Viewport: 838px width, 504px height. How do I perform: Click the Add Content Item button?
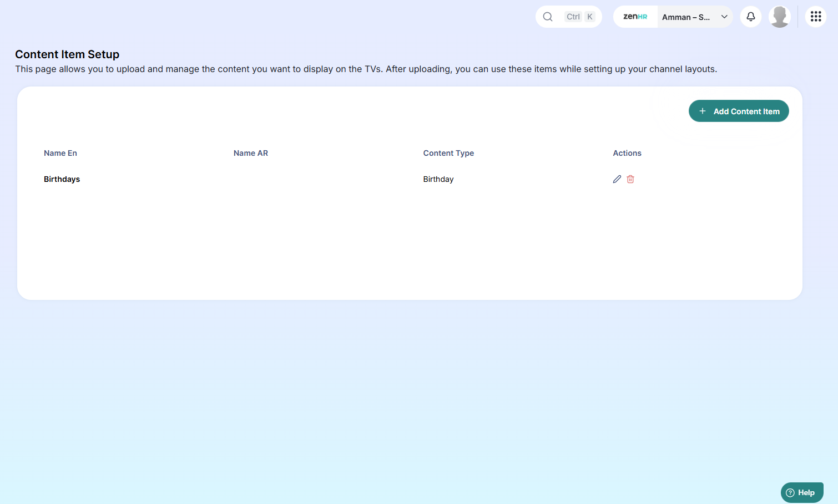pos(739,111)
